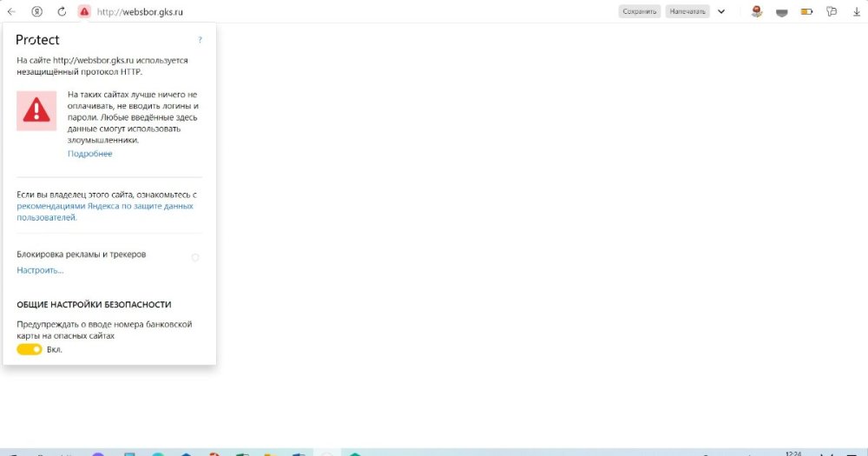The height and width of the screenshot is (456, 868).
Task: Click the Вкл. label beside the toggle
Action: 54,350
